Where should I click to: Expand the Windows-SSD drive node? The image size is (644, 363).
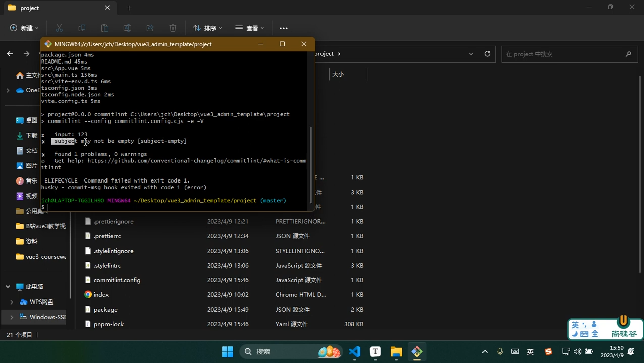pyautogui.click(x=12, y=317)
